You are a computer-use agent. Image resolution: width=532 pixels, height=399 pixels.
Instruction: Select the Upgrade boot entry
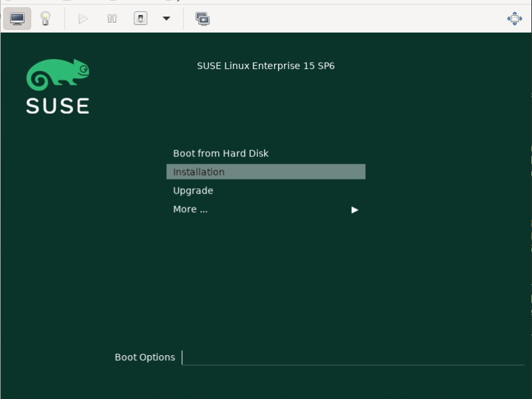pos(265,190)
